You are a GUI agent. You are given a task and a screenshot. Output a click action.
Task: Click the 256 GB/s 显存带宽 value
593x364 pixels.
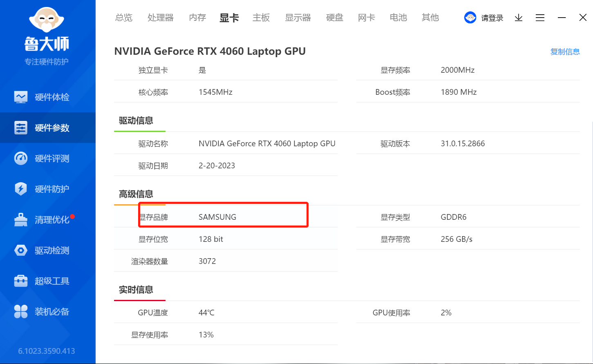[456, 239]
